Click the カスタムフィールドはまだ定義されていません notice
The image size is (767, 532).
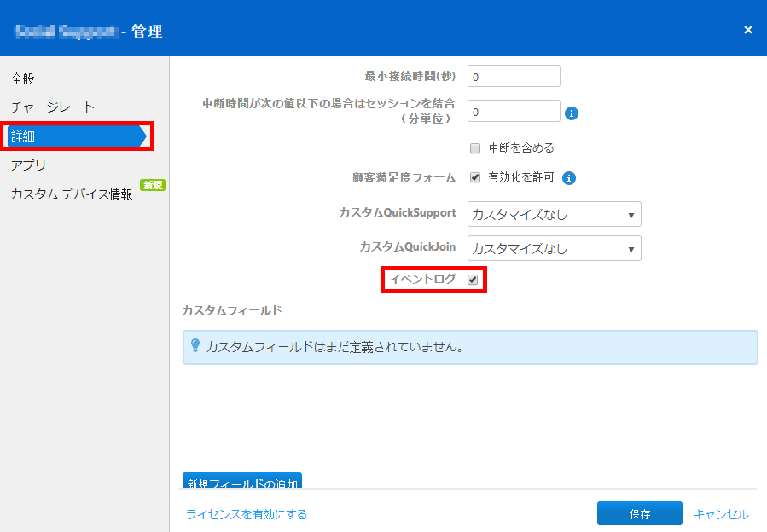tap(470, 347)
